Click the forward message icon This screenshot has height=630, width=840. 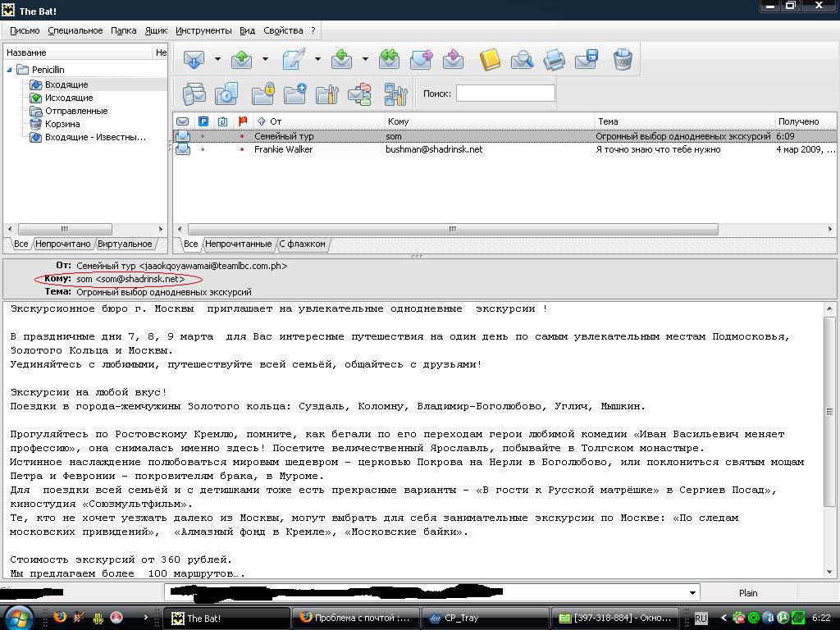point(421,59)
